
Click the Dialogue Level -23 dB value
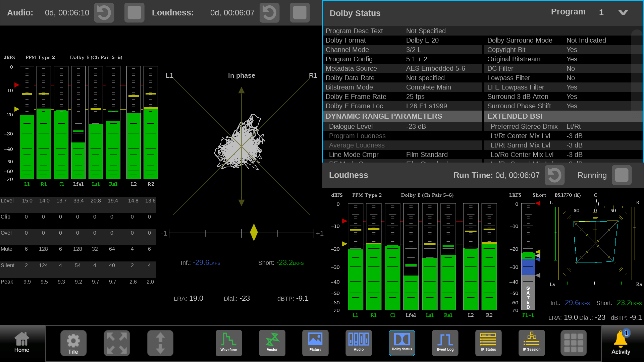[416, 126]
